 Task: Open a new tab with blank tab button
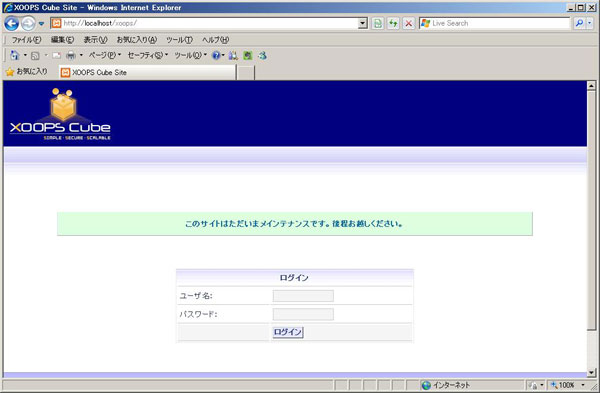click(x=245, y=72)
